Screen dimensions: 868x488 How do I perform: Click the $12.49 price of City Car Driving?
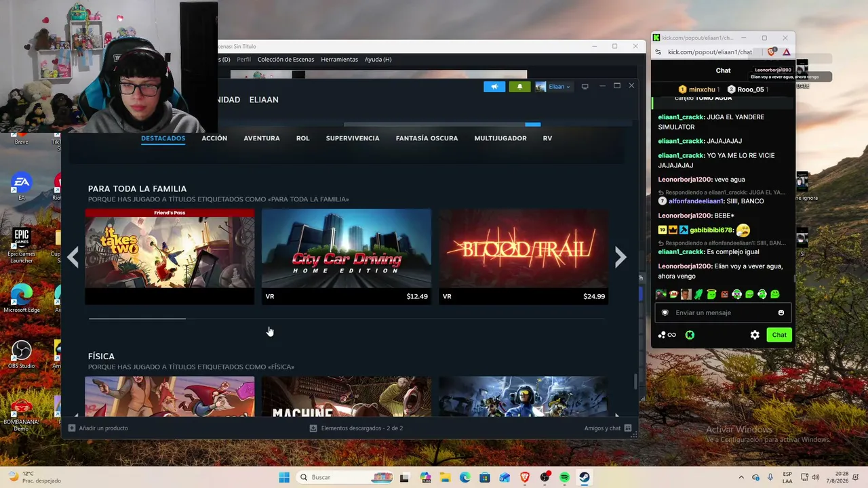click(x=417, y=296)
